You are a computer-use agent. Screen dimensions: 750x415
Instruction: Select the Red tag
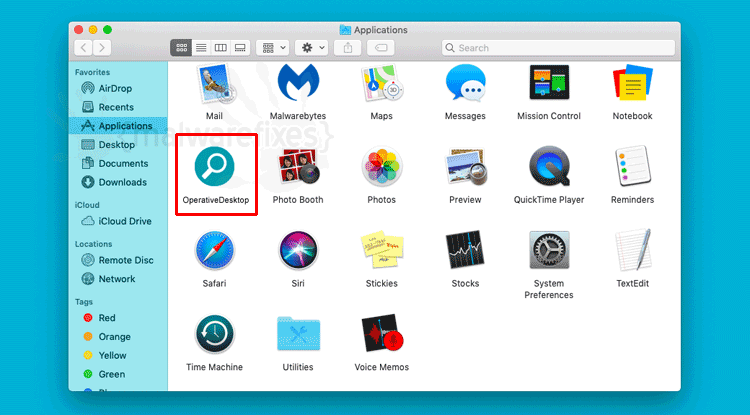click(x=118, y=318)
